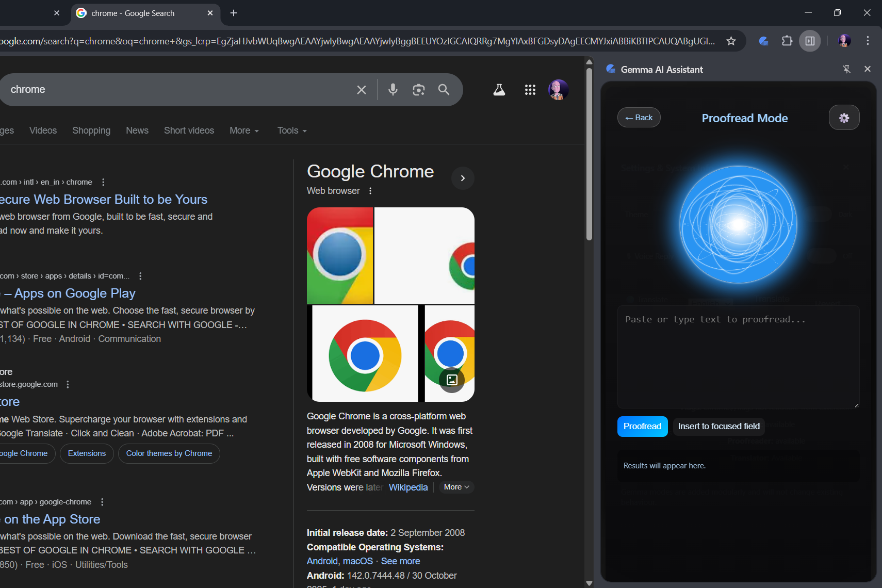
Task: Open the Apps on Google Play result
Action: [x=68, y=293]
